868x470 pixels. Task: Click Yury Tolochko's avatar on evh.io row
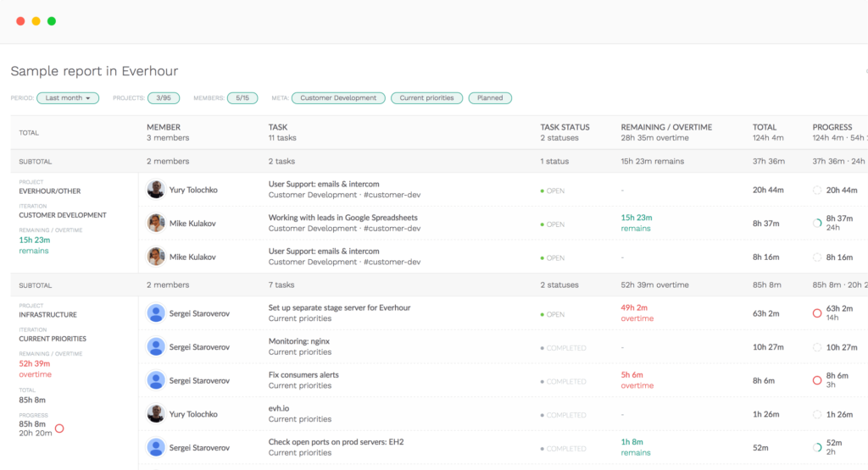click(156, 414)
